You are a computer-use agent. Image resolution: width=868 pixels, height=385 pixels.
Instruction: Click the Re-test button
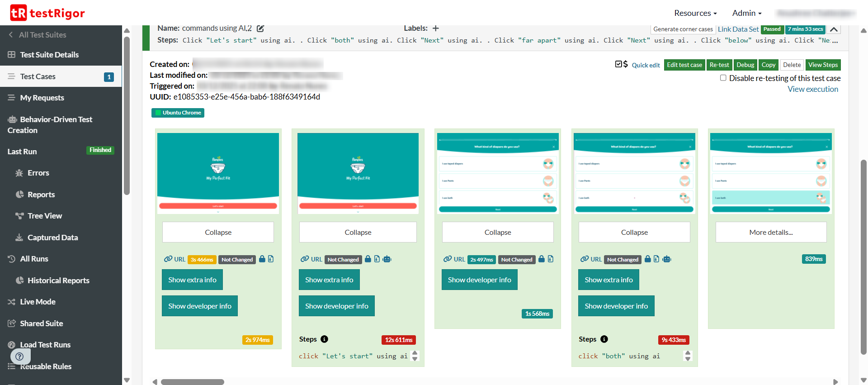(719, 65)
